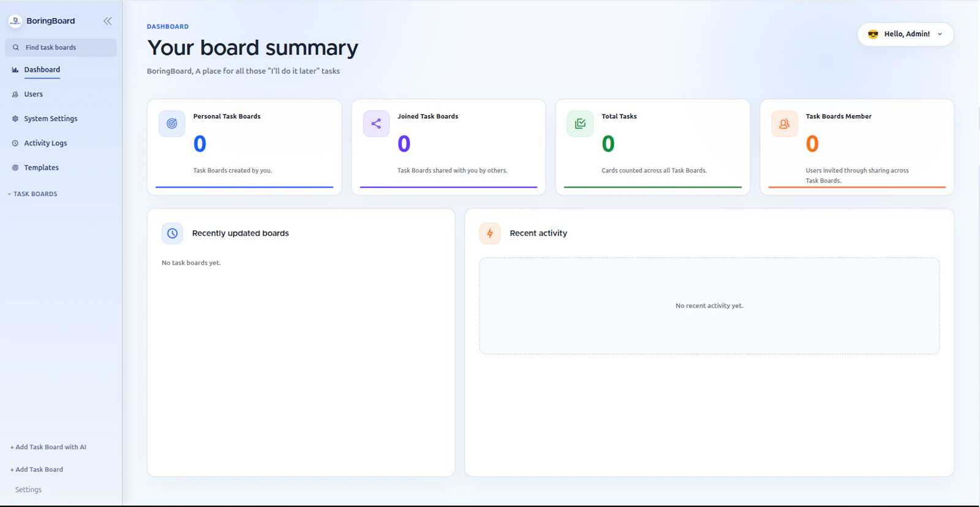Click the System Settings gear icon
Image resolution: width=980 pixels, height=507 pixels.
click(x=15, y=119)
